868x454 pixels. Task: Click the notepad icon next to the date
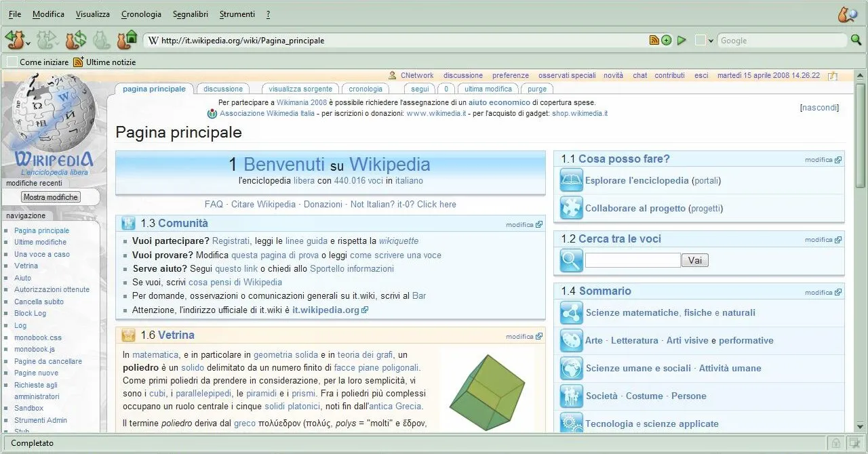(x=833, y=75)
